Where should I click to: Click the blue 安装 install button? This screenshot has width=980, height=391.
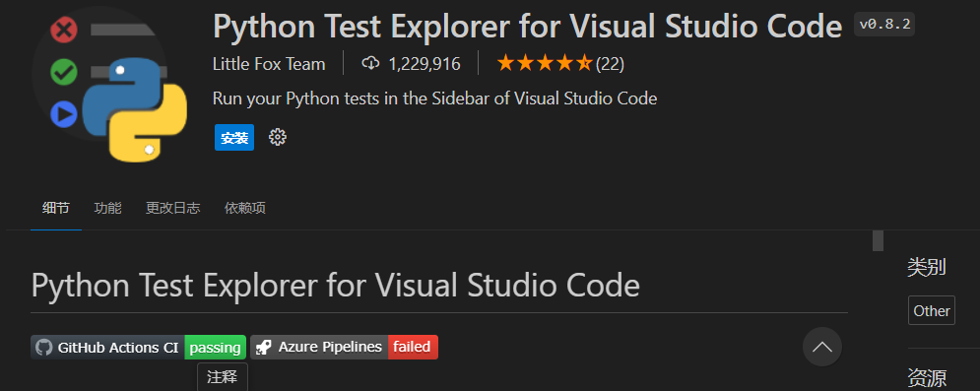click(234, 138)
